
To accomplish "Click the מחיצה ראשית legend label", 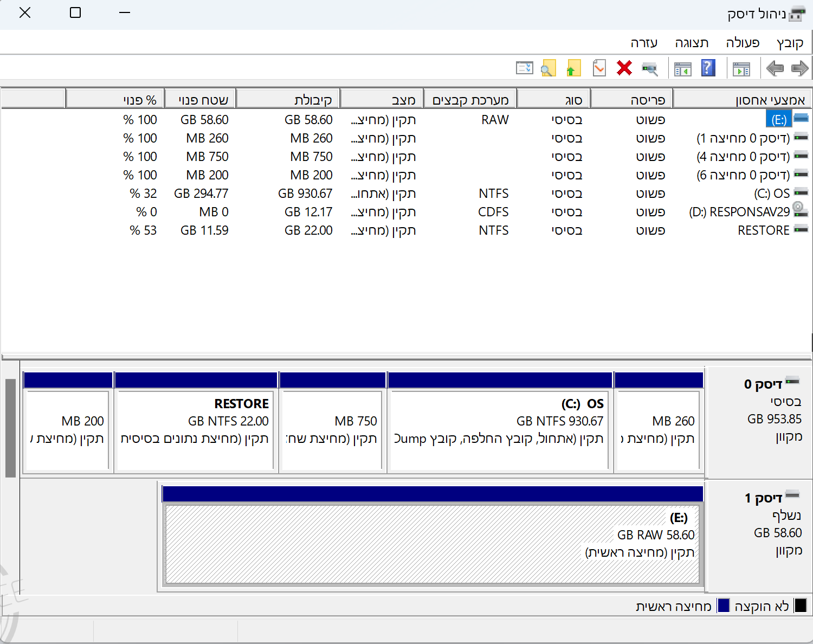I will tap(674, 606).
